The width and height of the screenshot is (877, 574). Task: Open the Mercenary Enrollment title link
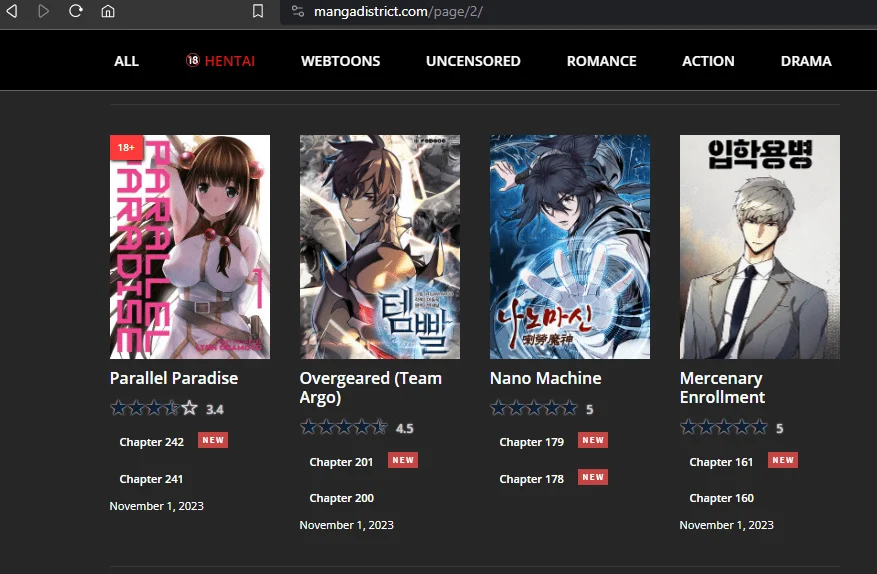click(722, 388)
